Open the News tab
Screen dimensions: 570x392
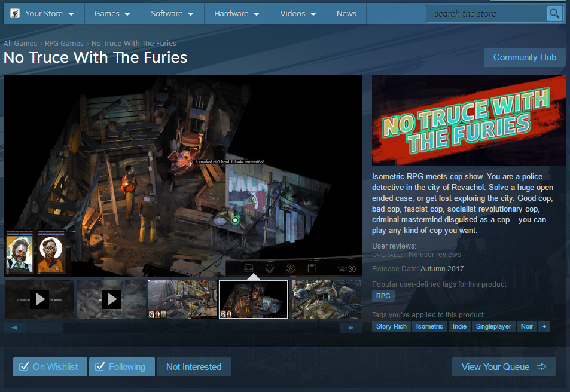(x=346, y=13)
